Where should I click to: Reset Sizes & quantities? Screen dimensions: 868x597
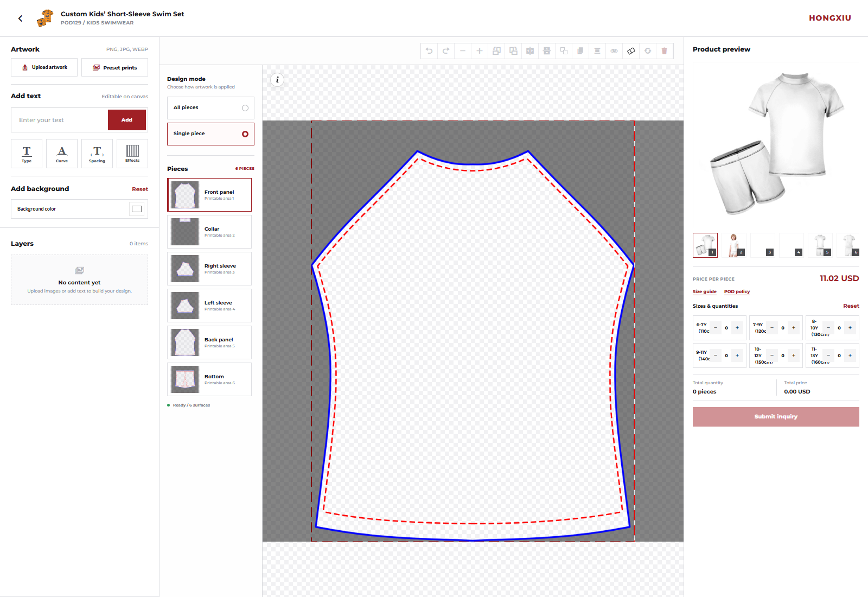coord(851,306)
